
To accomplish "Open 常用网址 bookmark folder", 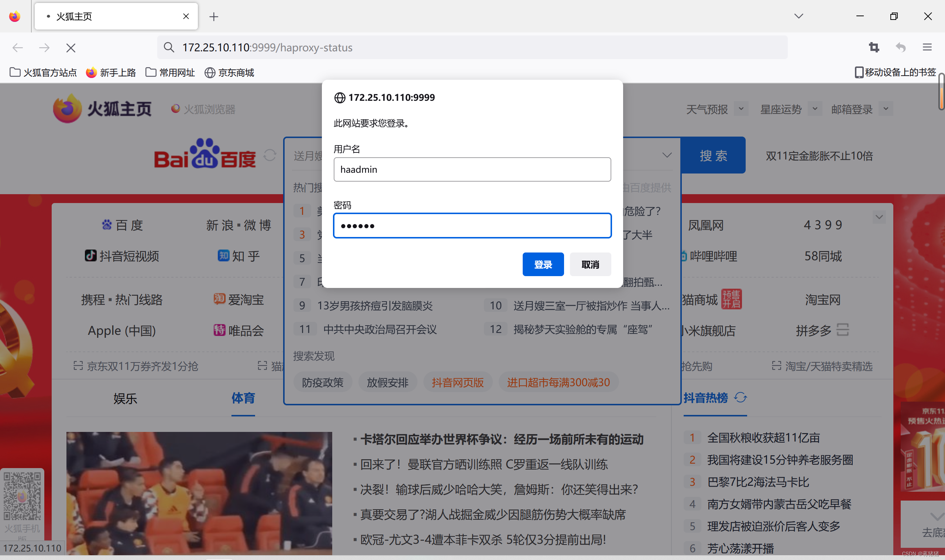I will coord(170,72).
